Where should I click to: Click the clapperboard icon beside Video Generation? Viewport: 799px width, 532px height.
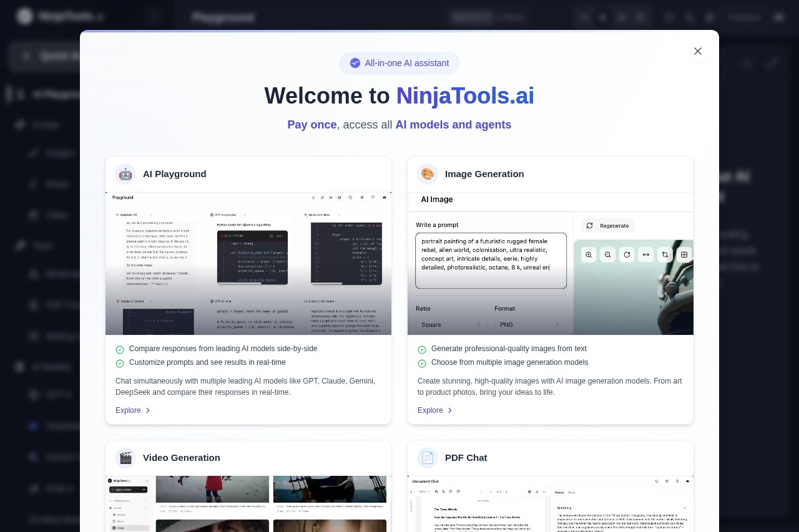(x=125, y=458)
